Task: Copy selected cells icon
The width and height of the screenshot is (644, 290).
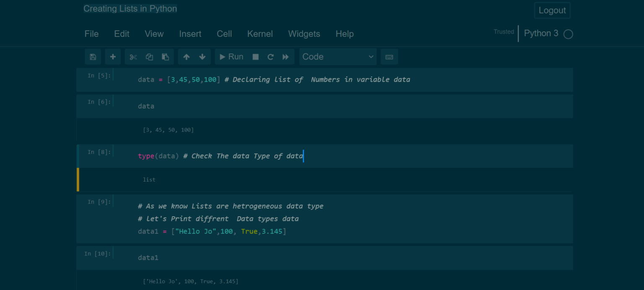Action: tap(149, 57)
